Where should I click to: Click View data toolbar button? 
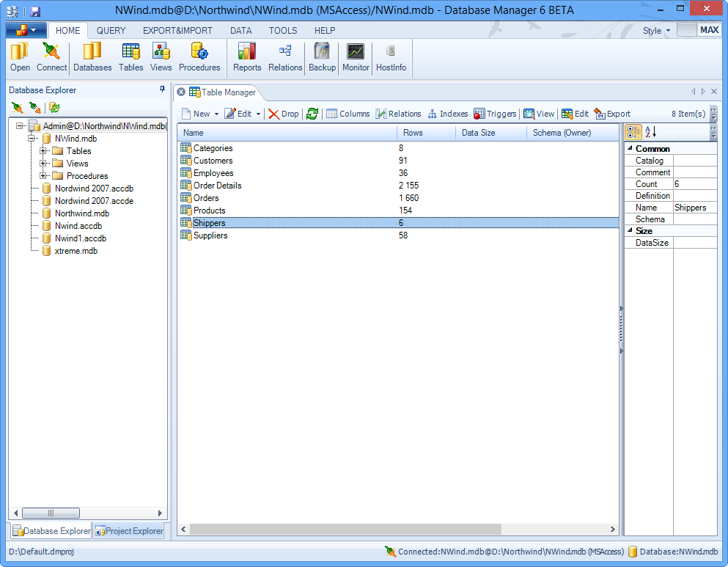(x=539, y=114)
